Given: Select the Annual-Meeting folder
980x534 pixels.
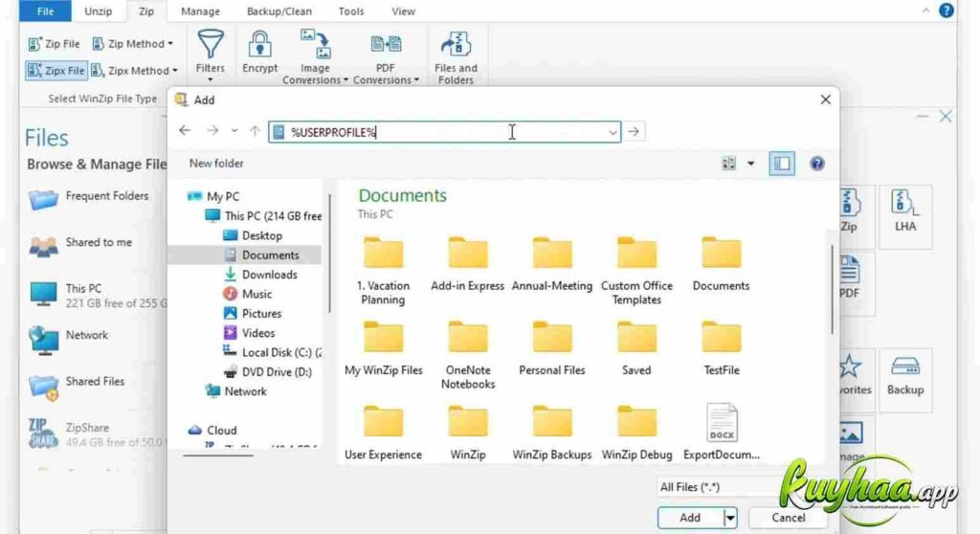Looking at the screenshot, I should point(552,264).
